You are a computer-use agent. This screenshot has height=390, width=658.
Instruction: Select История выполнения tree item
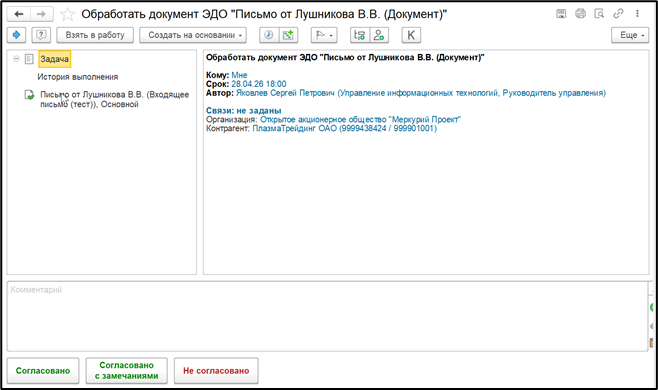tap(78, 77)
